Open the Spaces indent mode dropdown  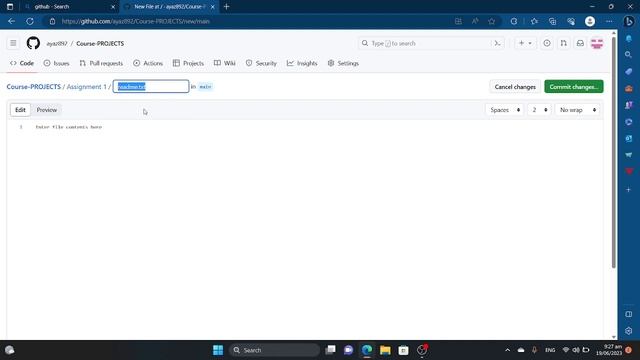pos(504,110)
